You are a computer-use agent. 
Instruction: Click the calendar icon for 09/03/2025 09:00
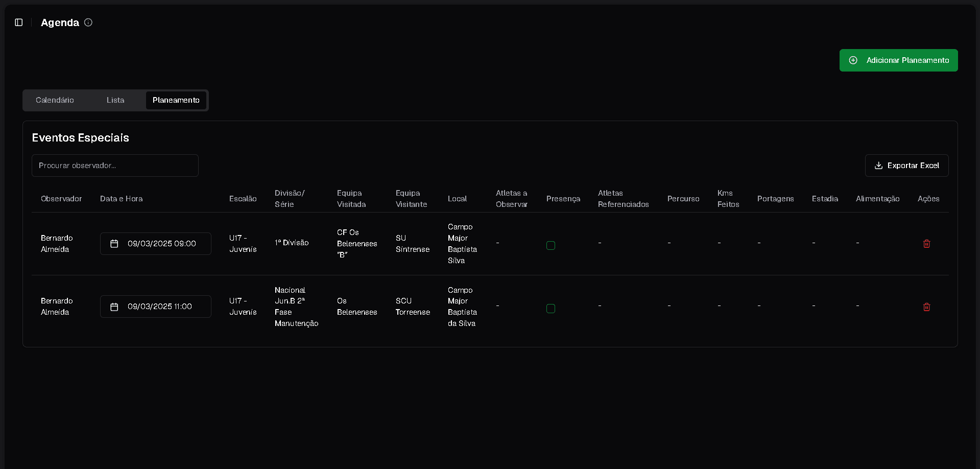[114, 244]
